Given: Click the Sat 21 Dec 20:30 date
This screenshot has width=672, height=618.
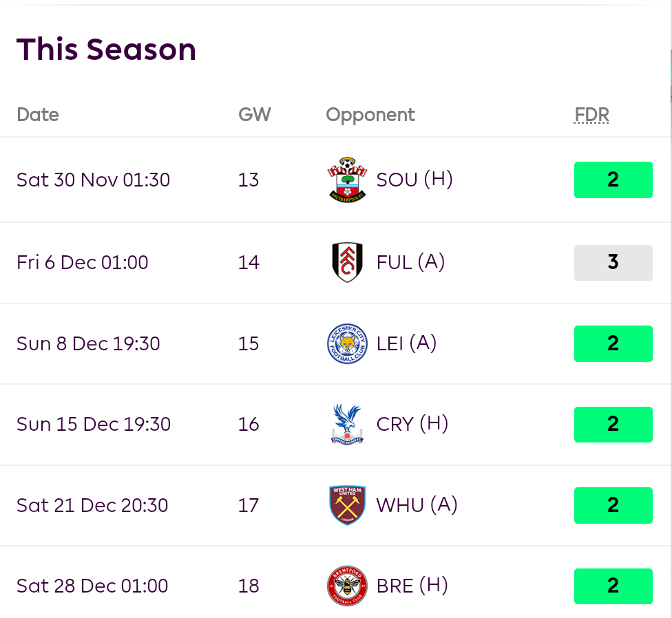Looking at the screenshot, I should click(x=92, y=505).
